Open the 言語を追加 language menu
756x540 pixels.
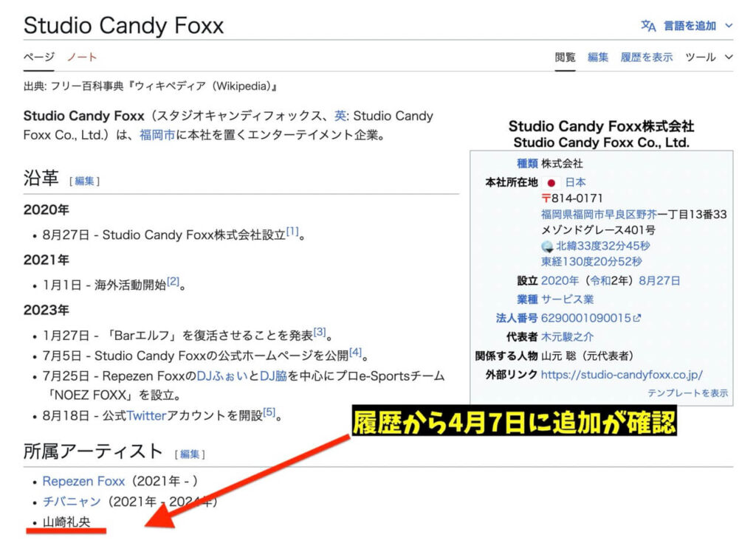pyautogui.click(x=690, y=26)
